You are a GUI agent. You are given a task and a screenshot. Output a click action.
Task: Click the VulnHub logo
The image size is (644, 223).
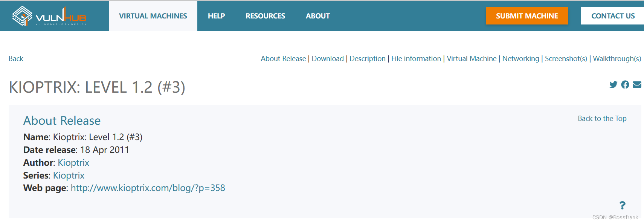49,16
